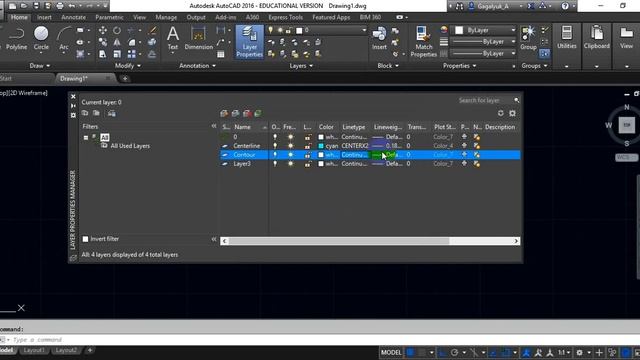Image resolution: width=640 pixels, height=360 pixels.
Task: Click the white color swatch of layer 0
Action: tap(321, 137)
